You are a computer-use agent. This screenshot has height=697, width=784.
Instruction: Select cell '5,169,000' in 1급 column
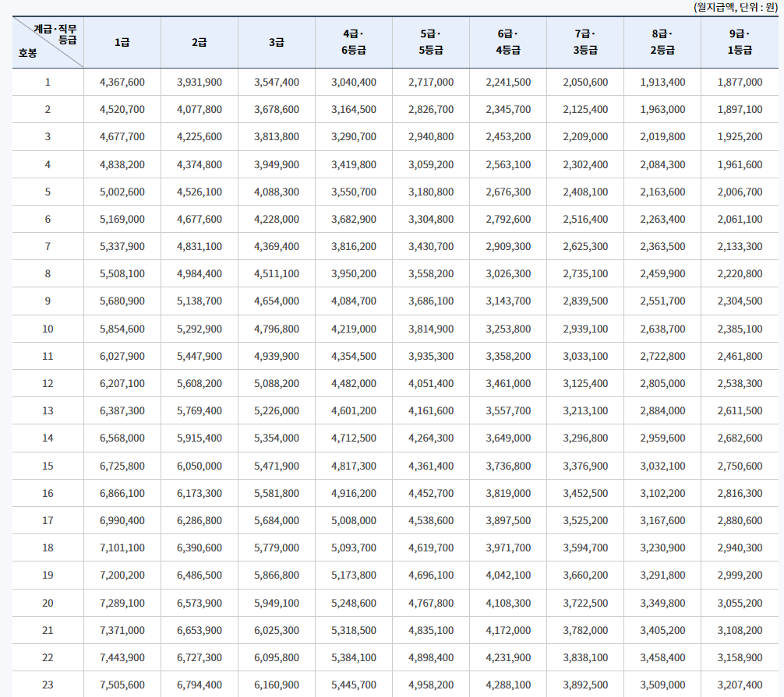(122, 219)
